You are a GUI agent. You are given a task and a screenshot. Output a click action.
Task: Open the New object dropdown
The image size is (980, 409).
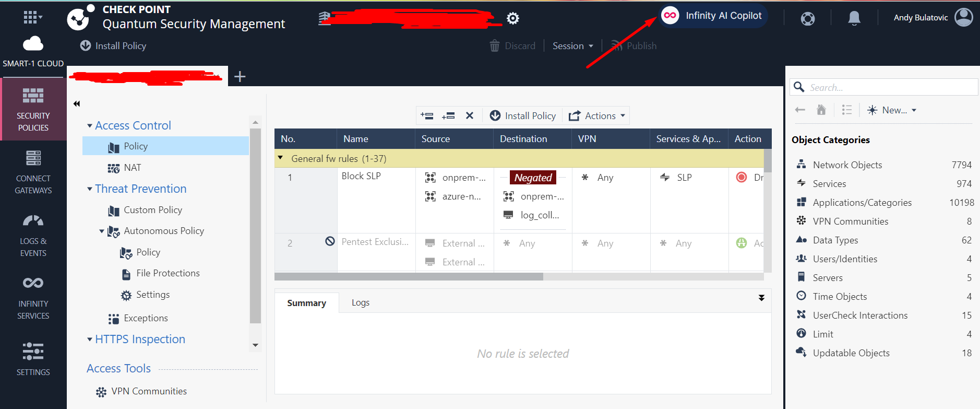click(x=892, y=110)
